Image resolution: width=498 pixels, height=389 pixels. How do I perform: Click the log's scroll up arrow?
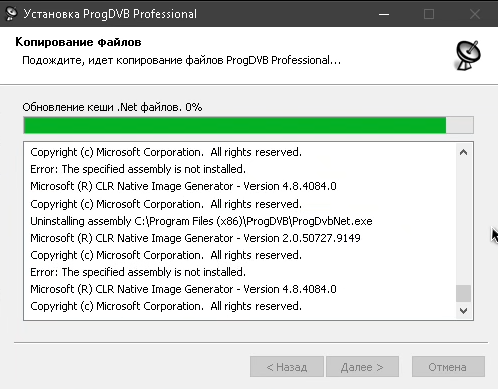tap(463, 153)
